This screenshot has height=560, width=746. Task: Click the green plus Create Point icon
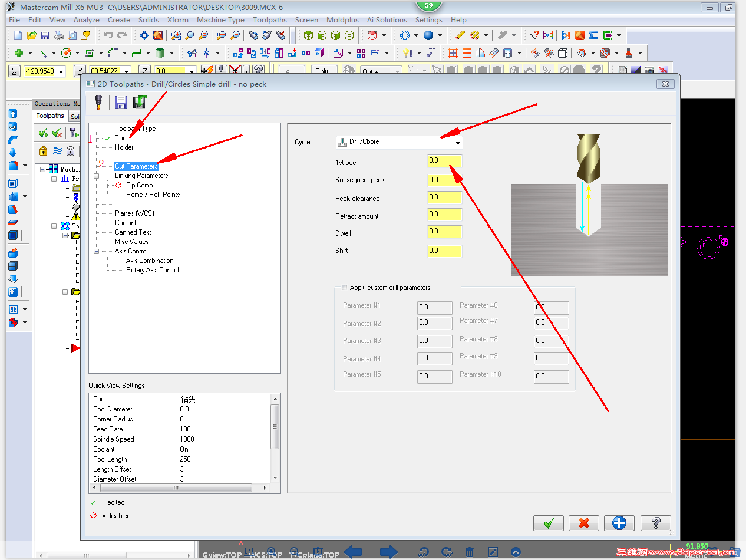19,53
